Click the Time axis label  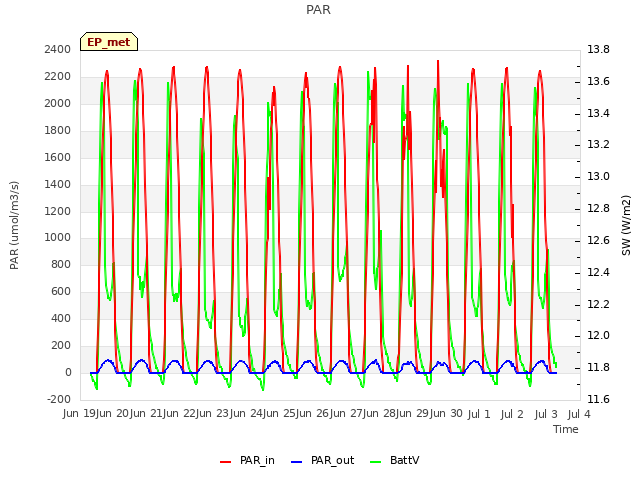566,429
